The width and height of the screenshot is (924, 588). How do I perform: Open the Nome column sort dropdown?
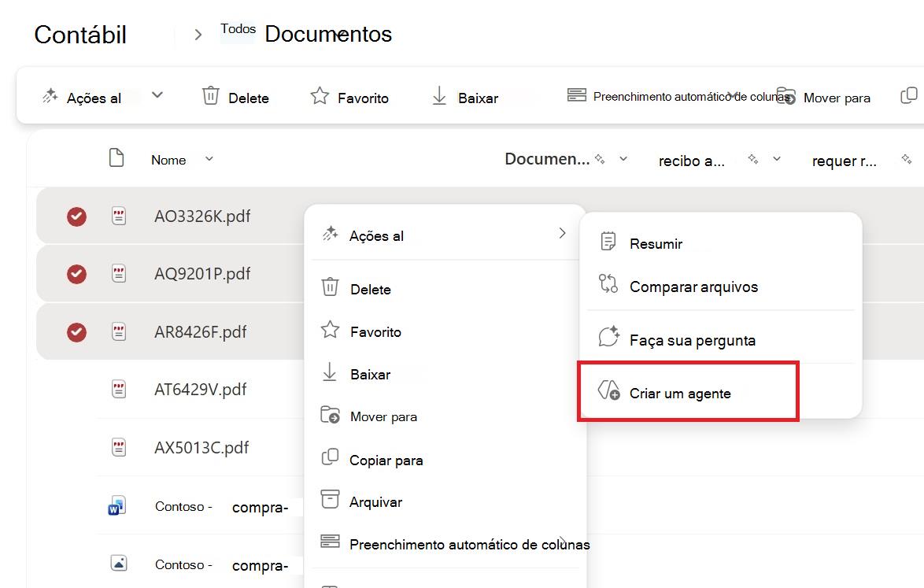209,158
